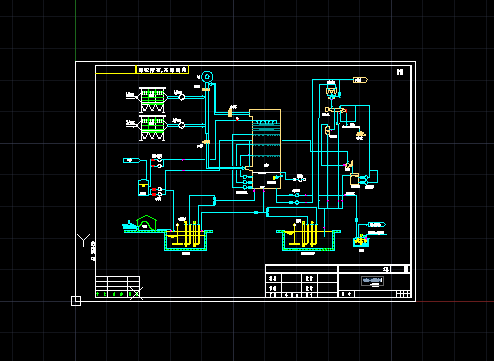Screen dimensions: 494x361
Task: Select the upper green dust collector symbol
Action: tap(153, 99)
